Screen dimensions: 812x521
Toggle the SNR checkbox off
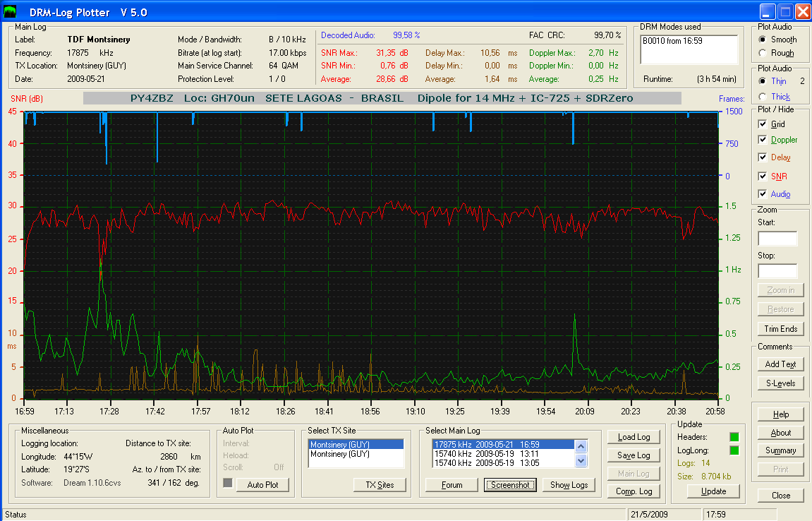coord(763,176)
